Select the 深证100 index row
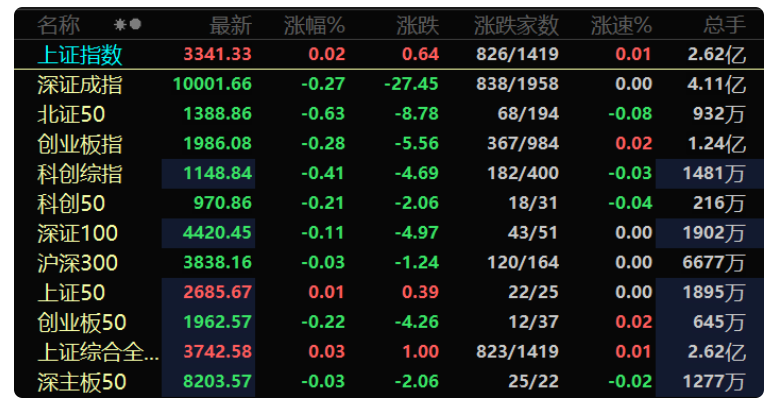This screenshot has height=400, width=768. 389,233
